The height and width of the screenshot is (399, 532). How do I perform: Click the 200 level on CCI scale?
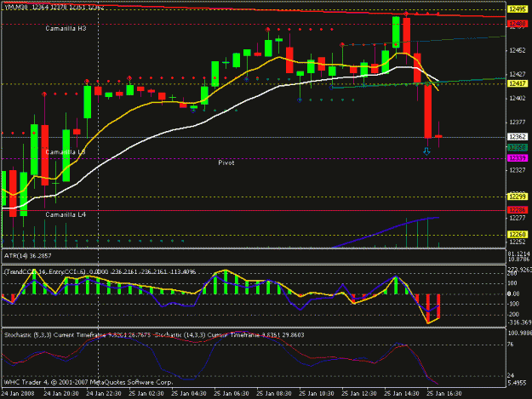(512, 274)
